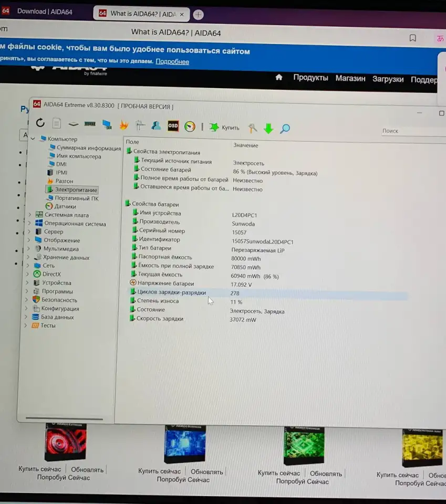The height and width of the screenshot is (504, 446).
Task: Open a new browser tab
Action: click(x=198, y=15)
